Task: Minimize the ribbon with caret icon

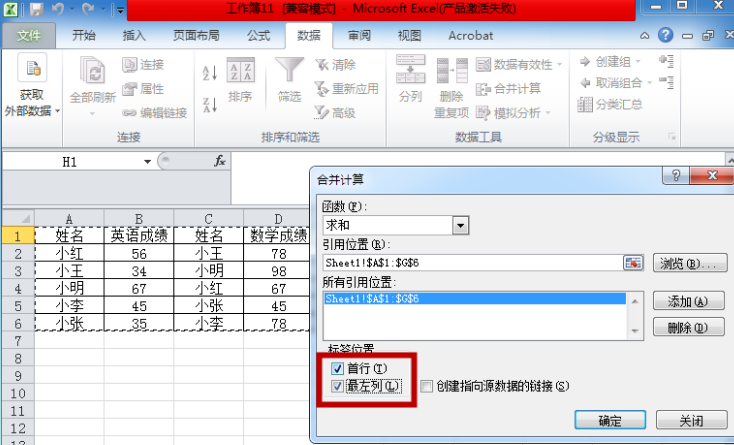Action: click(645, 36)
